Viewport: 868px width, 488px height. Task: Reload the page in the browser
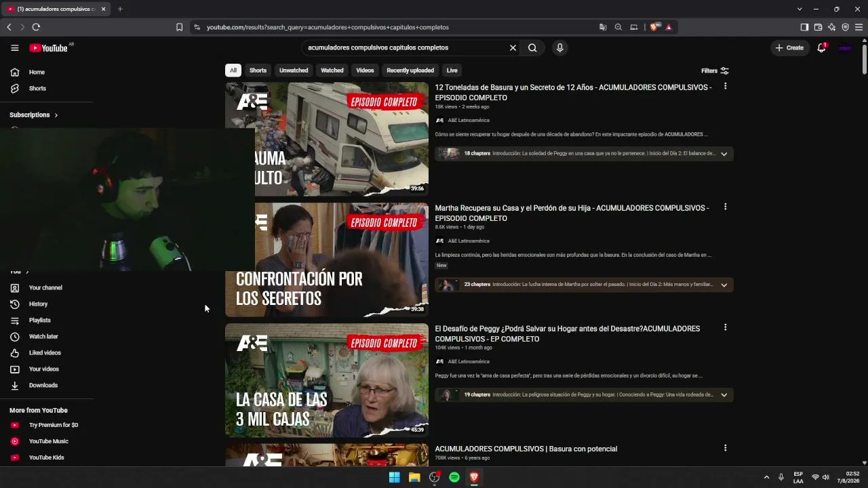click(x=36, y=27)
